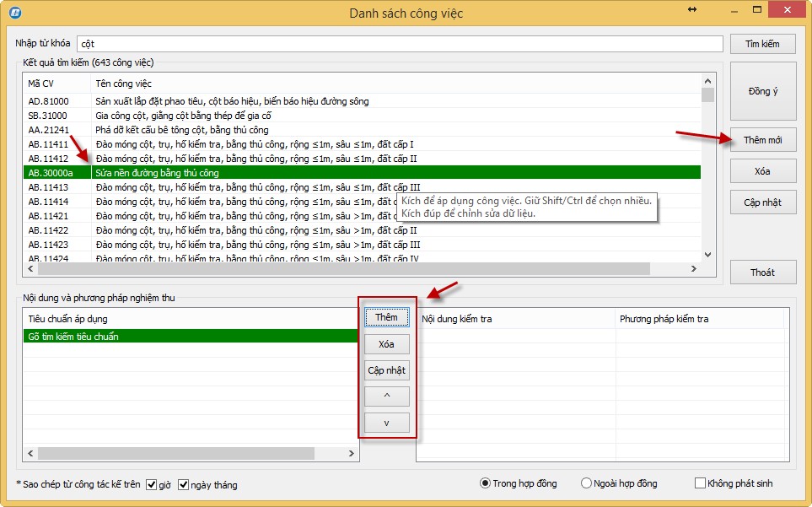Screen dimensions: 812x507
Task: Click scroll-up arrow of results list
Action: click(707, 80)
